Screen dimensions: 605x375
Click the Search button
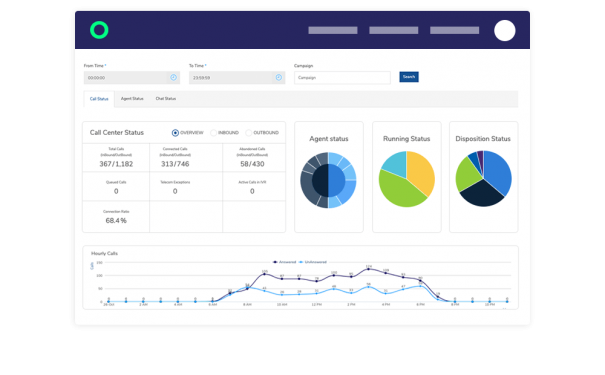tap(409, 77)
